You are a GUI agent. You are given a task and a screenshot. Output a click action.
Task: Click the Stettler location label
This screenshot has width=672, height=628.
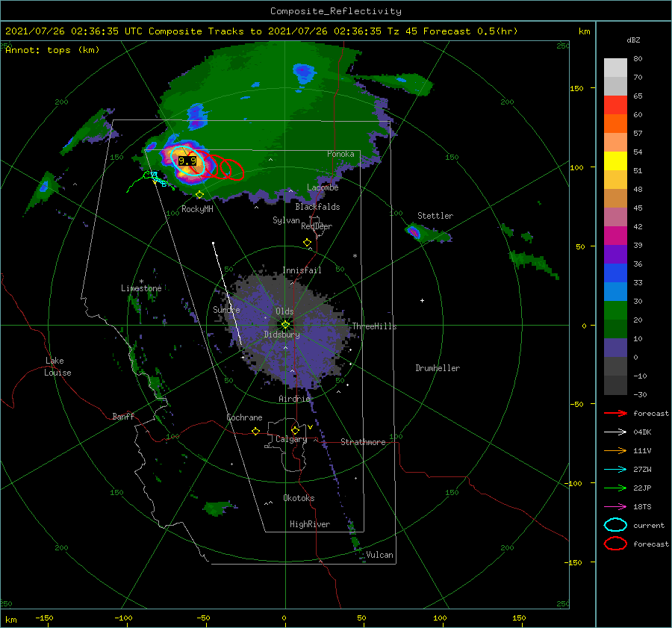pyautogui.click(x=435, y=216)
